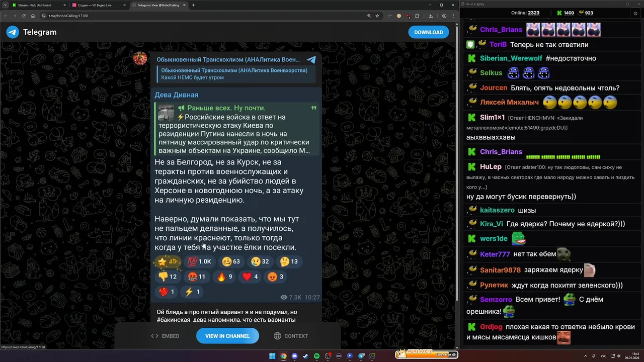Open a new browser tab
This screenshot has width=644, height=362.
(194, 5)
